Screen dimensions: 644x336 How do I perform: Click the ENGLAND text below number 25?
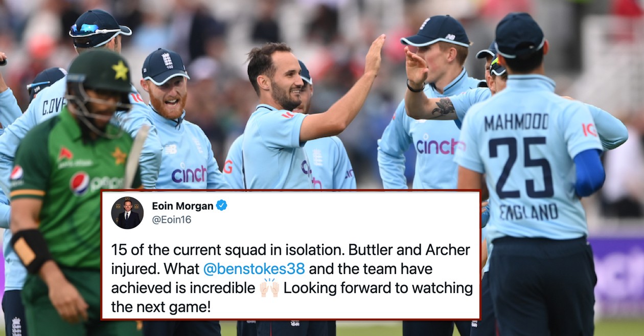click(x=529, y=212)
